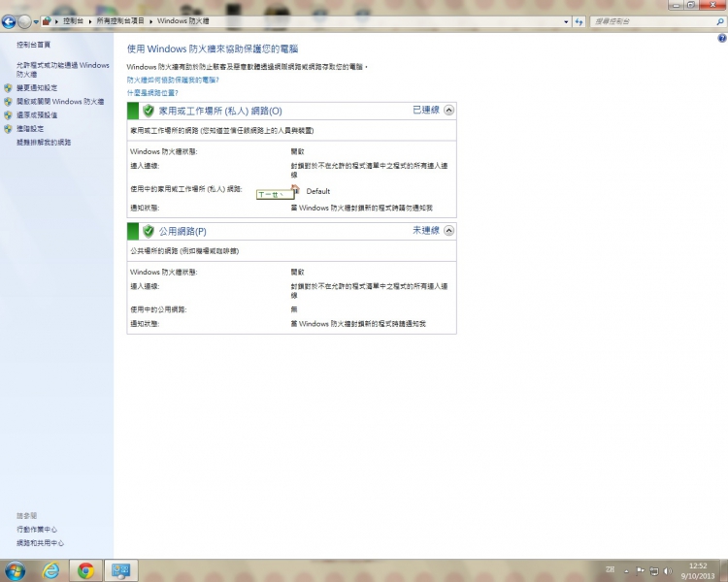The image size is (728, 582).
Task: Collapse the 家用或工作場所 (私人) 網路 section chevron
Action: pyautogui.click(x=448, y=110)
